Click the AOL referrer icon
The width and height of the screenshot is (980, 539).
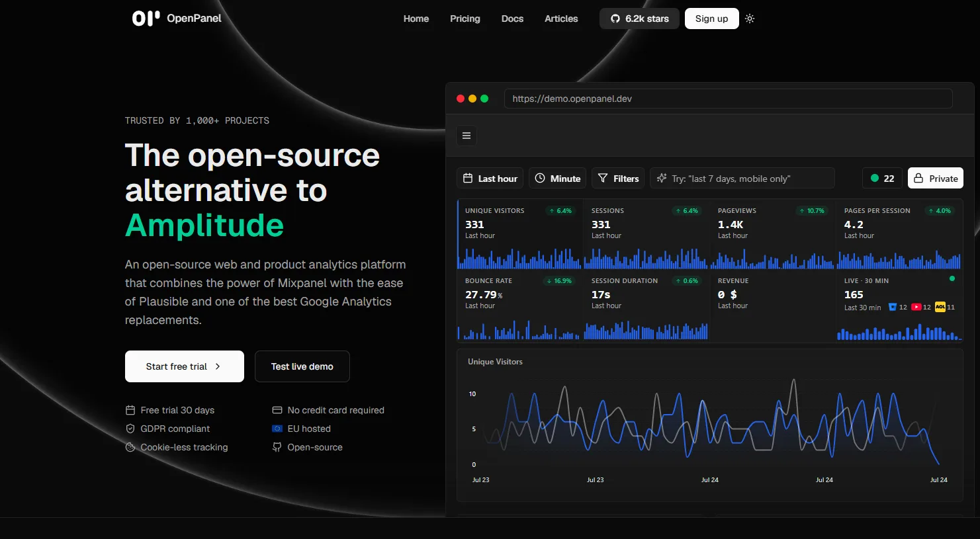940,307
